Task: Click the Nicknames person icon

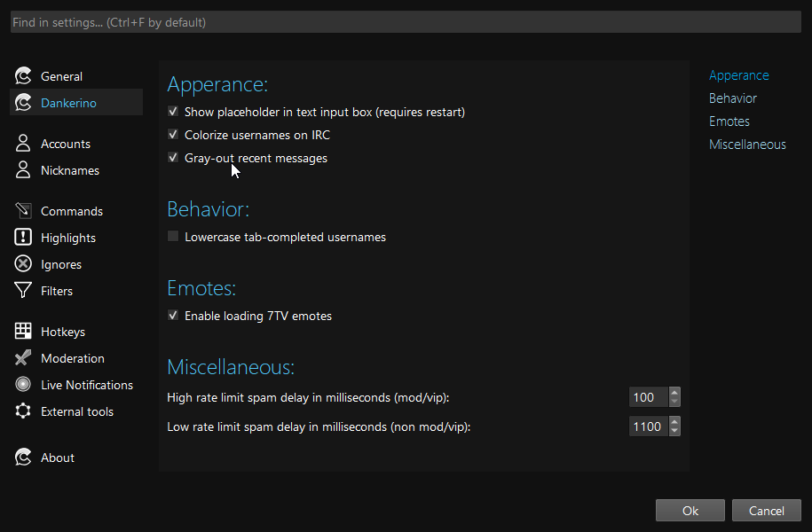Action: tap(23, 169)
